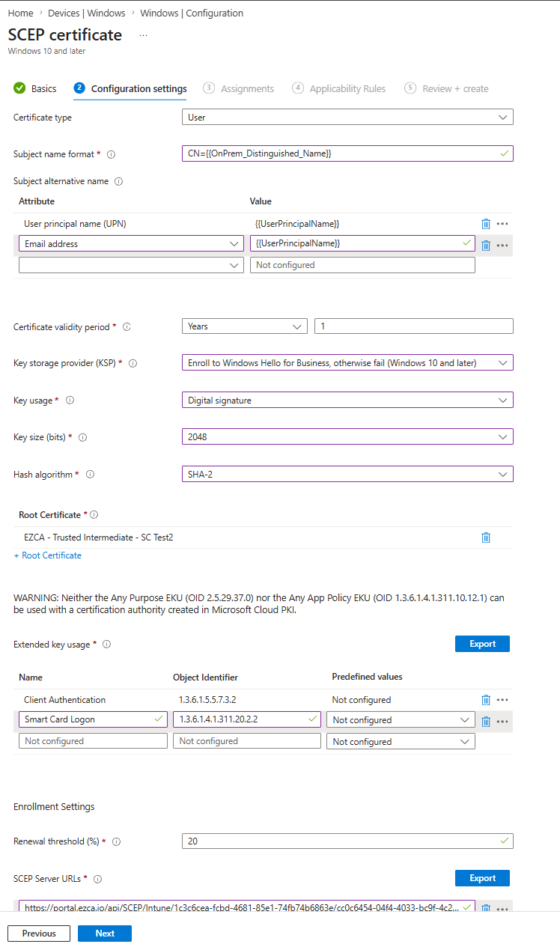View the Subject name format info tooltip
The width and height of the screenshot is (560, 944).
tap(111, 154)
